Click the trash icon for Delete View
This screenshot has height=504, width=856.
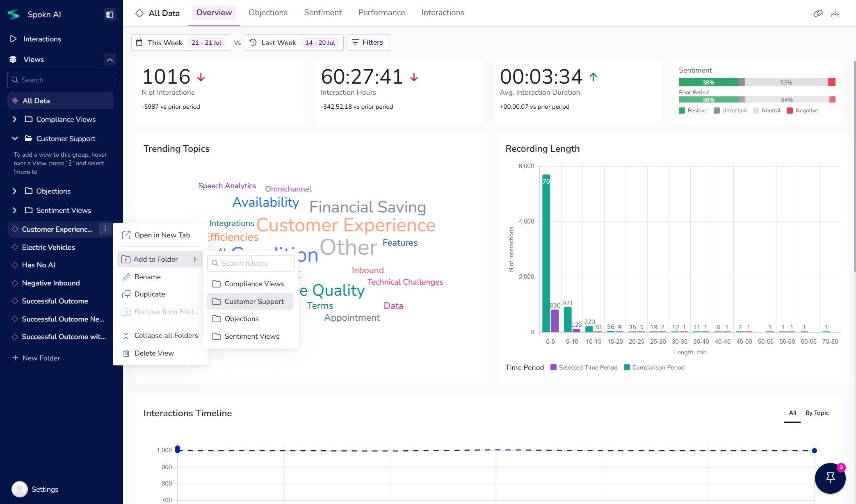(126, 353)
